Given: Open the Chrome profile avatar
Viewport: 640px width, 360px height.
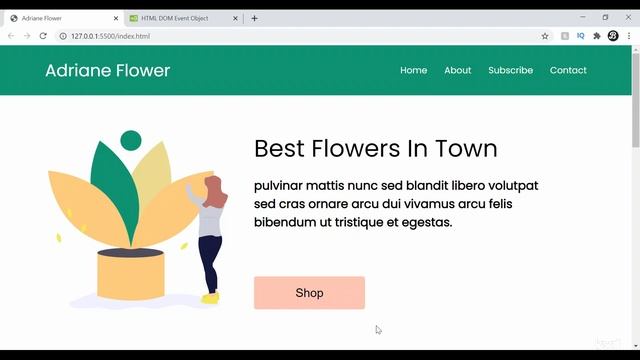Looking at the screenshot, I should (x=613, y=36).
